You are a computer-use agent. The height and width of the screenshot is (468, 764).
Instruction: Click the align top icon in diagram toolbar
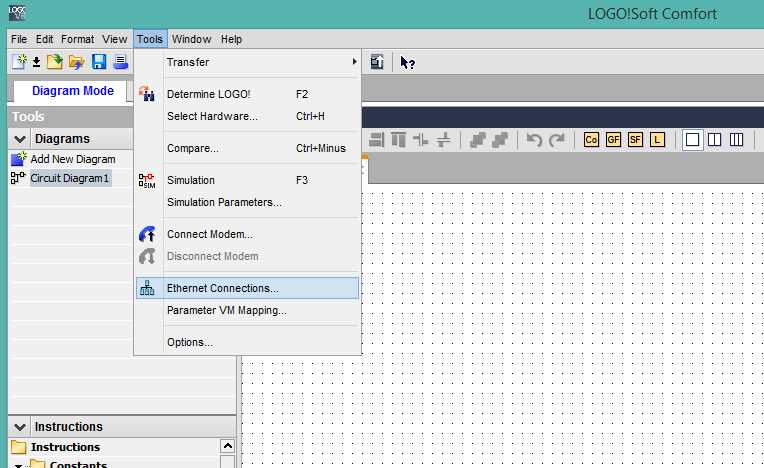point(399,140)
